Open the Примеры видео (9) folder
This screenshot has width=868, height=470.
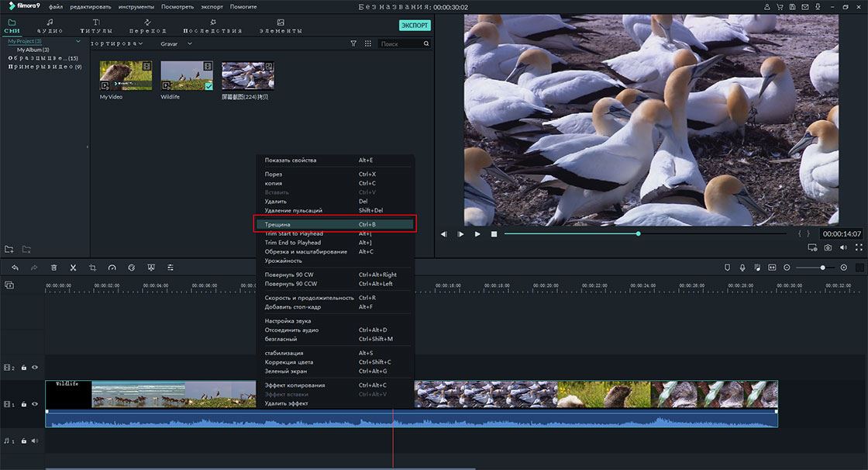(45, 67)
